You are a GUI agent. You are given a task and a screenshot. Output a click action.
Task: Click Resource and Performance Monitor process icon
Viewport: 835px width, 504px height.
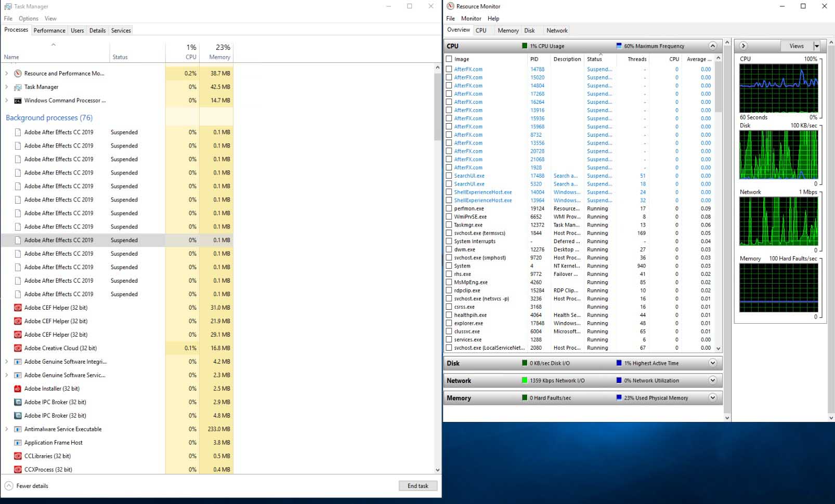click(18, 73)
